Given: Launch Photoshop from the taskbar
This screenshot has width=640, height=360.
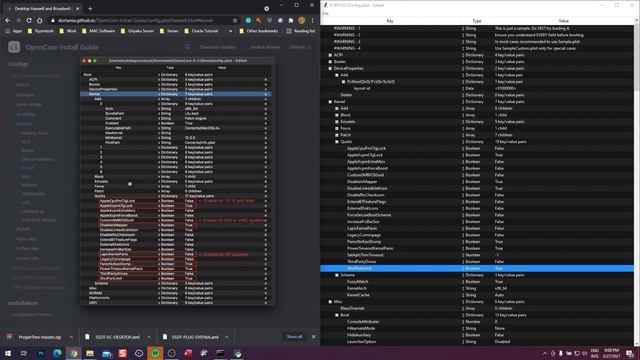Looking at the screenshot, I should pos(40,353).
